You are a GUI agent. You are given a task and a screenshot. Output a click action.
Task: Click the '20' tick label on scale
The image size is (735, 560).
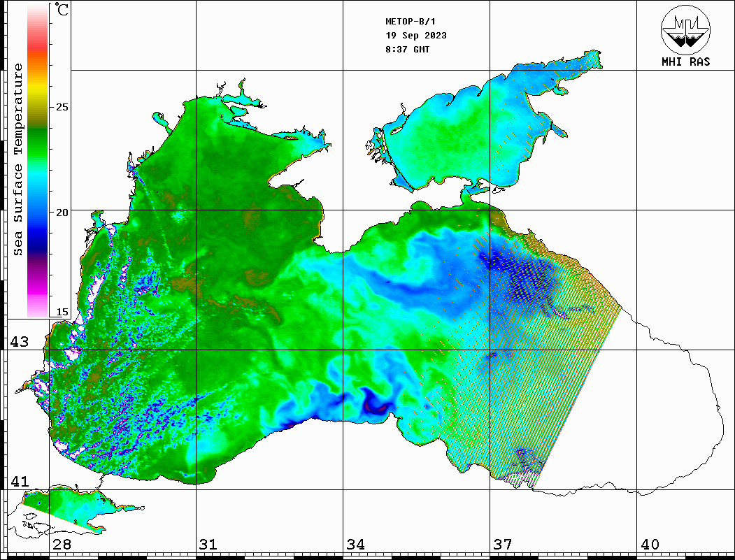[62, 213]
